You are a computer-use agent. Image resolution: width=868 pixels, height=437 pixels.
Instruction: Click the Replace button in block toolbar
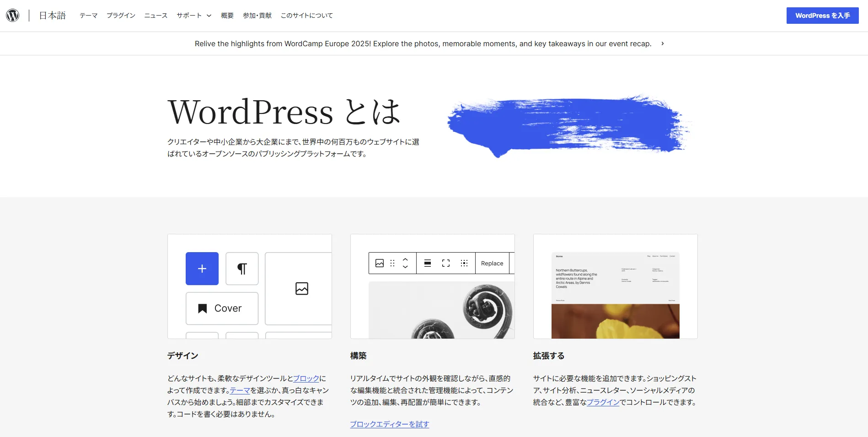(492, 263)
